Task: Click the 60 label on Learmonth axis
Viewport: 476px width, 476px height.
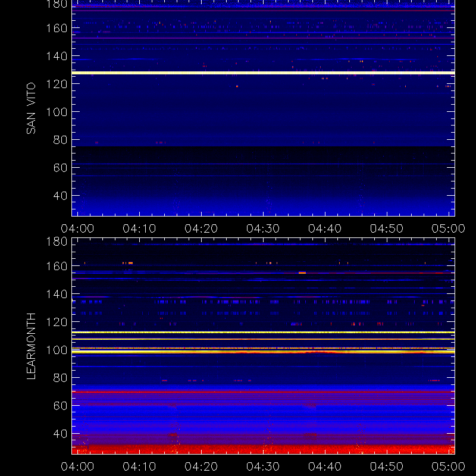Action: tap(60, 406)
